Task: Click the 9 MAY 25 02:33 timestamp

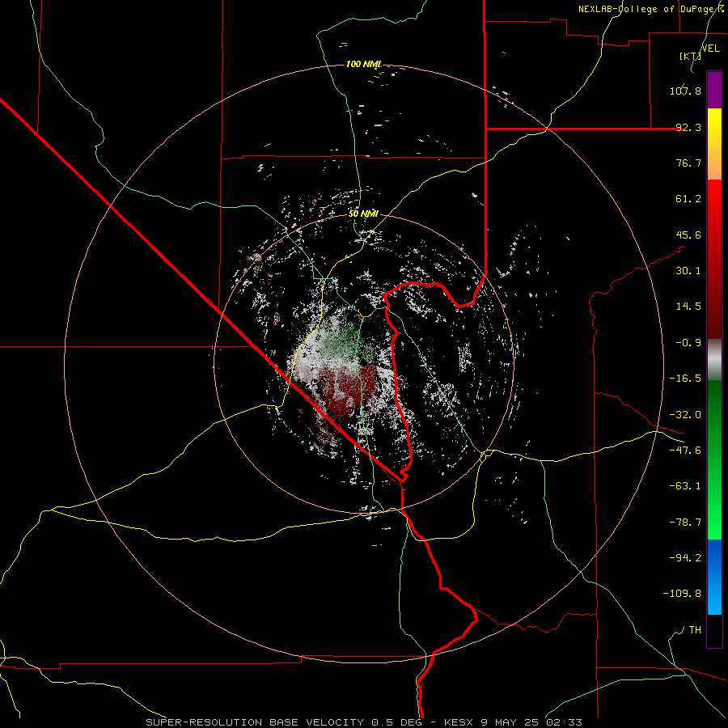Action: [x=530, y=722]
